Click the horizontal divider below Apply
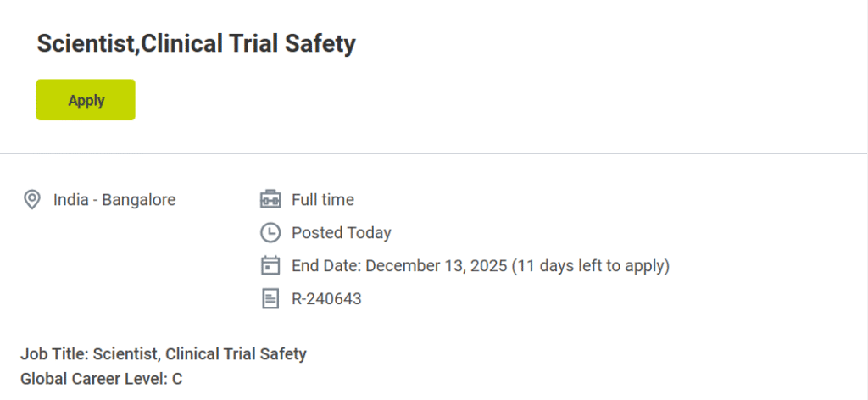Viewport: 868px width, 400px height. click(x=434, y=153)
